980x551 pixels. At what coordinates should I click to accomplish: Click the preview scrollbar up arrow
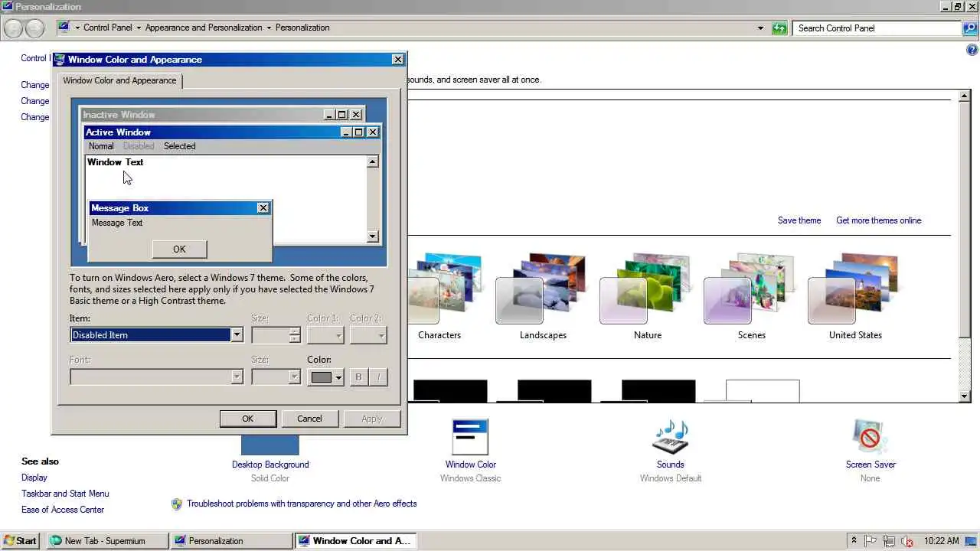tap(373, 161)
